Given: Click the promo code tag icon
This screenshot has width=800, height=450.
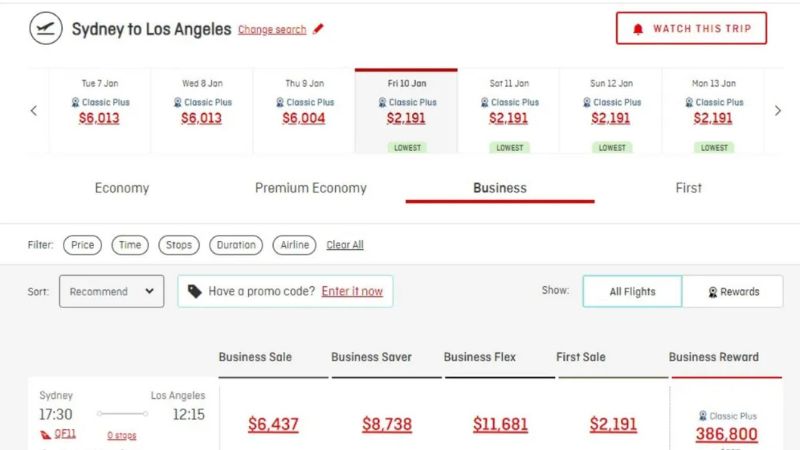Looking at the screenshot, I should pyautogui.click(x=194, y=291).
